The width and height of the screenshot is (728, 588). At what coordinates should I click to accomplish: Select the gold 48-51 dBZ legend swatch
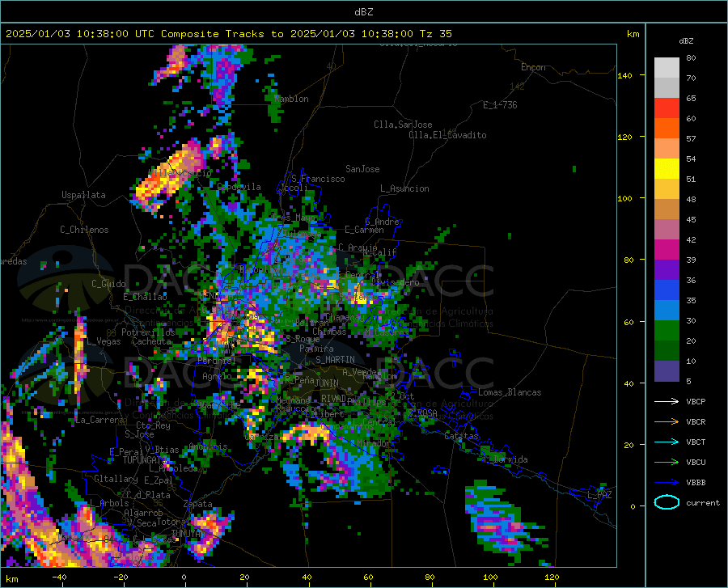(x=667, y=189)
